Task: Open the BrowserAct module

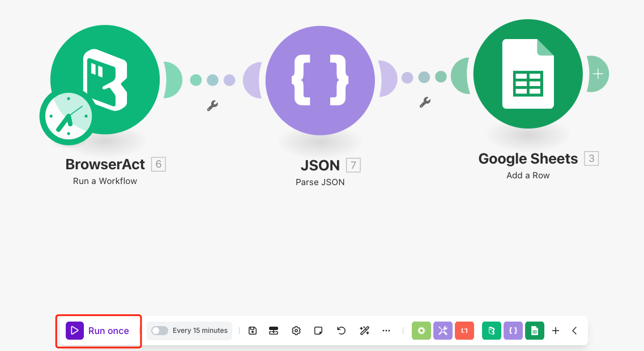Action: 105,79
